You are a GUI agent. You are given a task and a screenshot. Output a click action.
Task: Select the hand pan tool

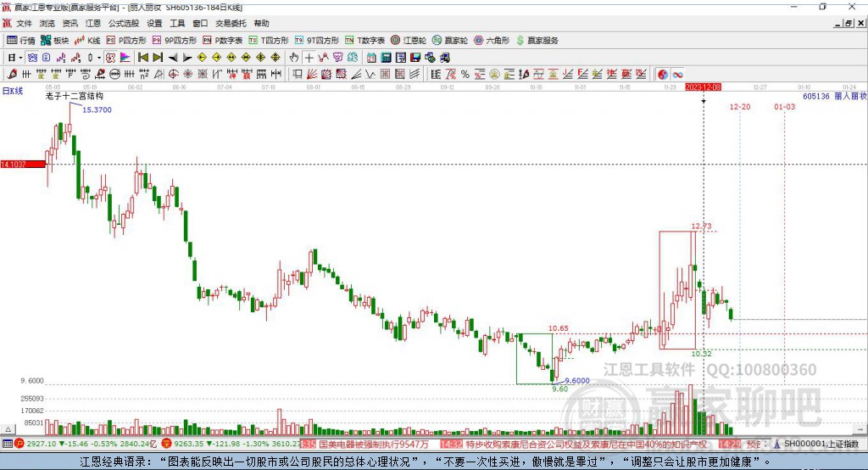click(294, 58)
